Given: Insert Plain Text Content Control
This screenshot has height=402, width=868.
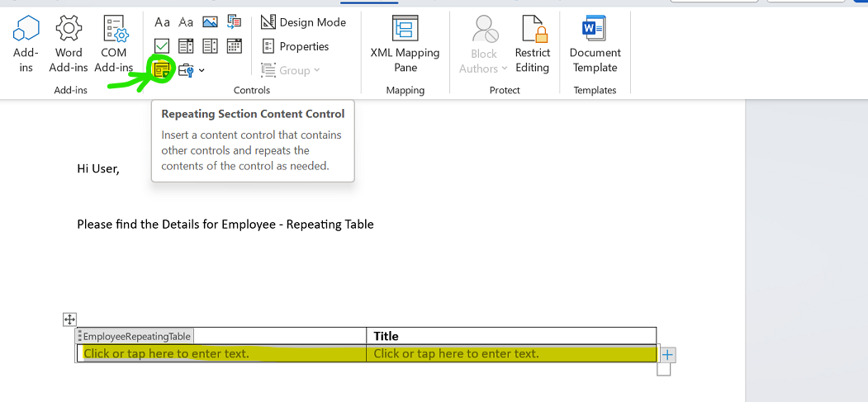Looking at the screenshot, I should (x=186, y=22).
